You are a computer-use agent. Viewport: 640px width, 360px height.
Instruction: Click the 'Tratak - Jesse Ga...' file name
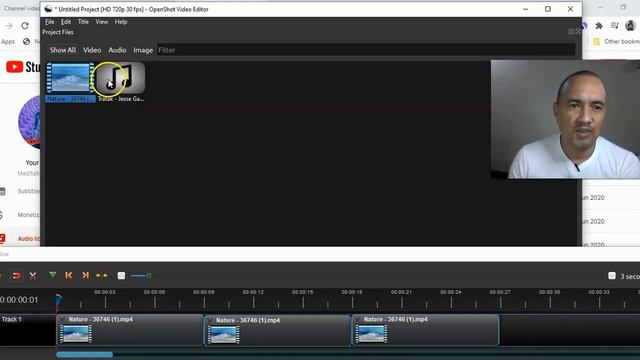tap(121, 99)
